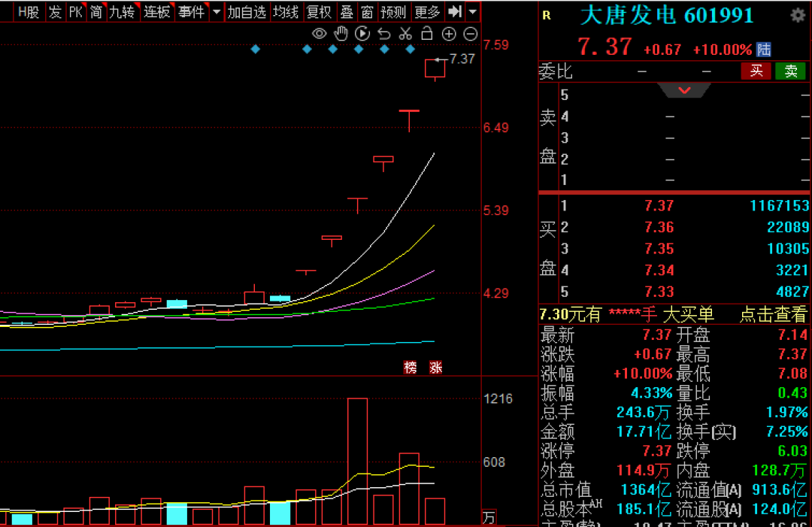Viewport: 812px width, 527px height.
Task: Click 加自选 to add to watchlist
Action: [x=247, y=11]
